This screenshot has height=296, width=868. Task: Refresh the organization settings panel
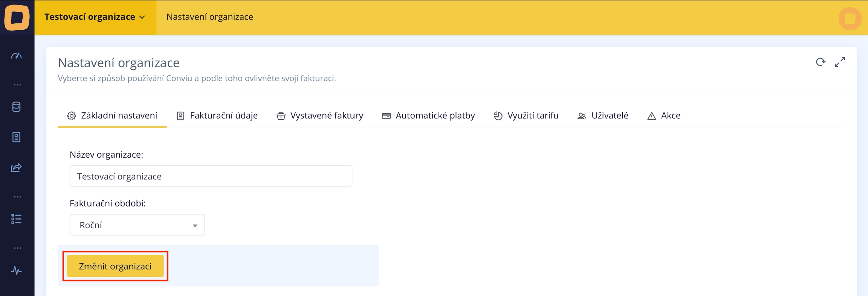pyautogui.click(x=821, y=62)
